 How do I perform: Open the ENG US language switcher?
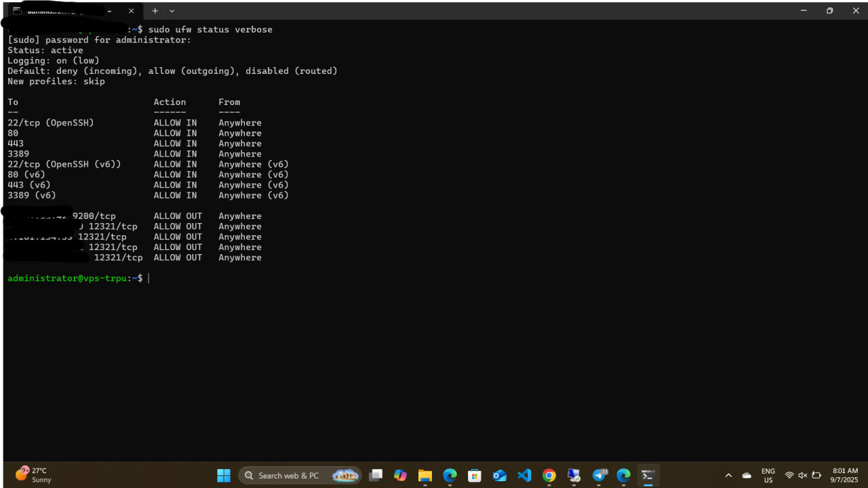pos(768,476)
